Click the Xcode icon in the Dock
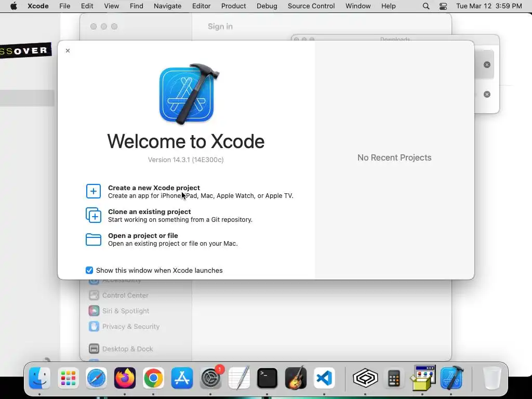This screenshot has height=399, width=532. coord(451,378)
